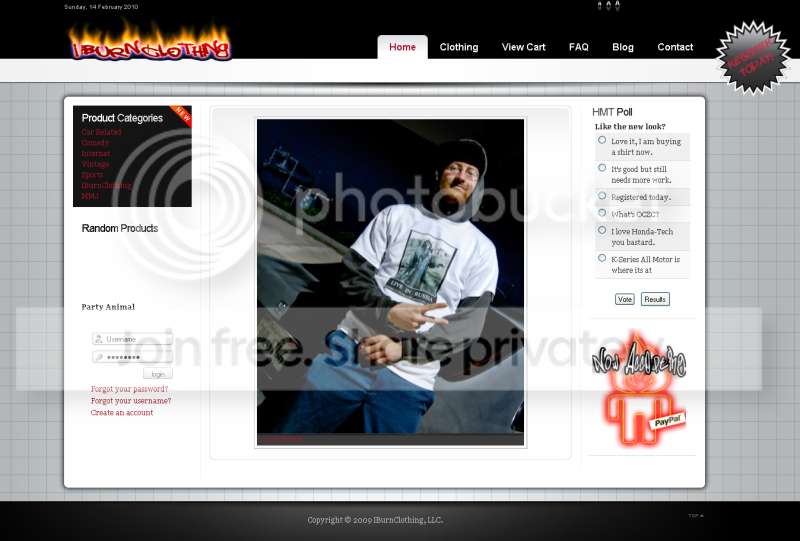800x541 pixels.
Task: Browse the Car Related category
Action: pyautogui.click(x=101, y=132)
